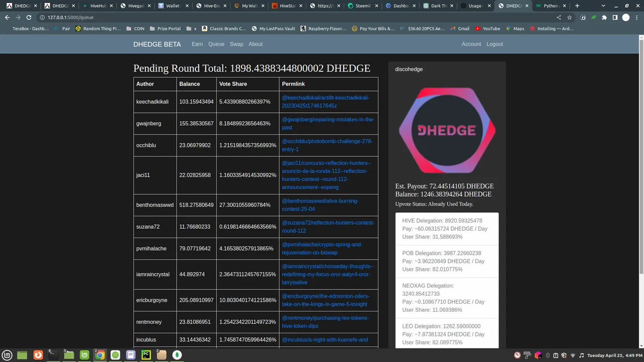The width and height of the screenshot is (644, 362).
Task: Bookmark this page with the star
Action: coord(570,17)
